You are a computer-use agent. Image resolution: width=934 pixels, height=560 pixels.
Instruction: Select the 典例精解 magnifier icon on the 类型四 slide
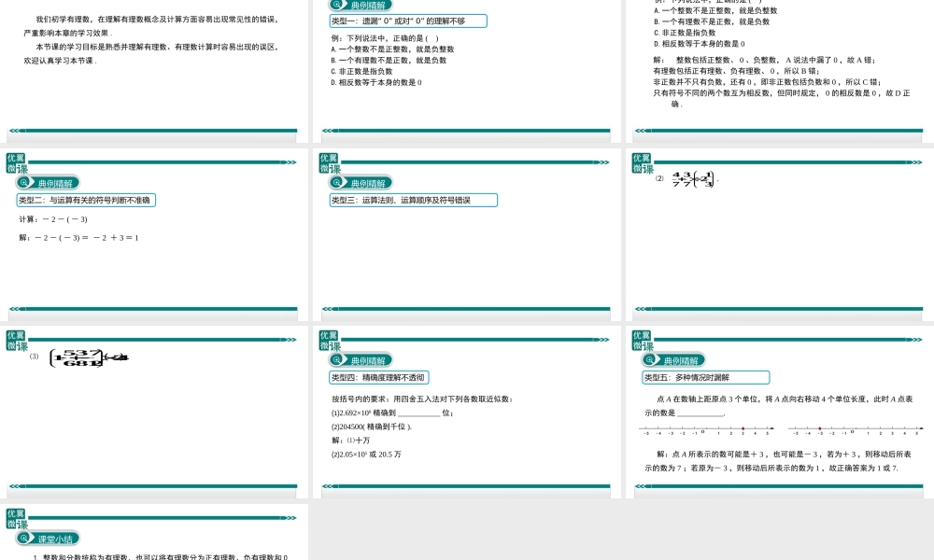tap(337, 359)
